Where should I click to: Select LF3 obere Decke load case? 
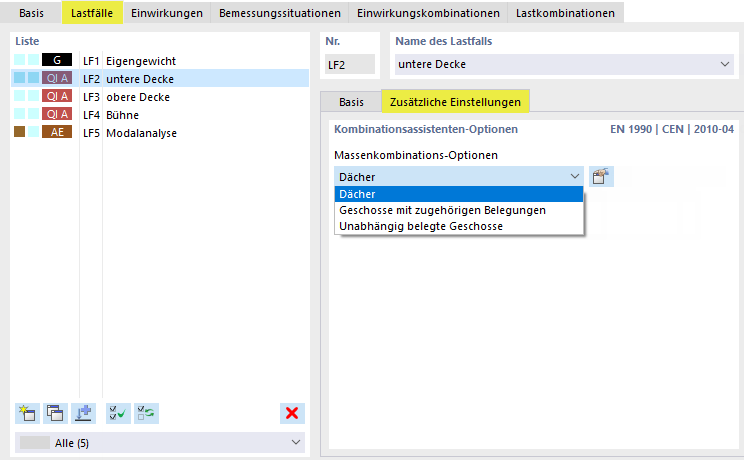click(x=160, y=97)
